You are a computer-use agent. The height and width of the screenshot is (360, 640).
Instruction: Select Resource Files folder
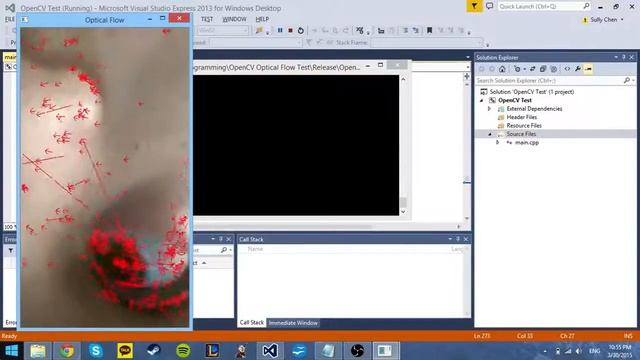(x=524, y=126)
